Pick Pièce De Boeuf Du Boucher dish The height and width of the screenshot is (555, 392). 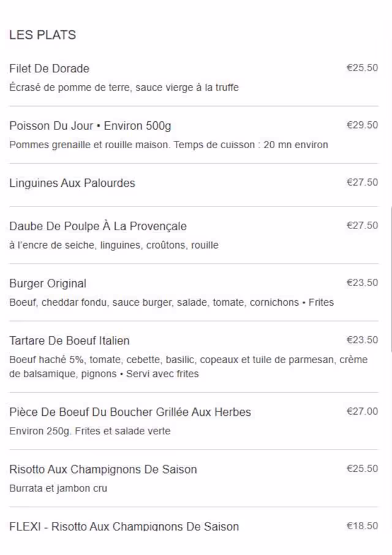pos(130,412)
